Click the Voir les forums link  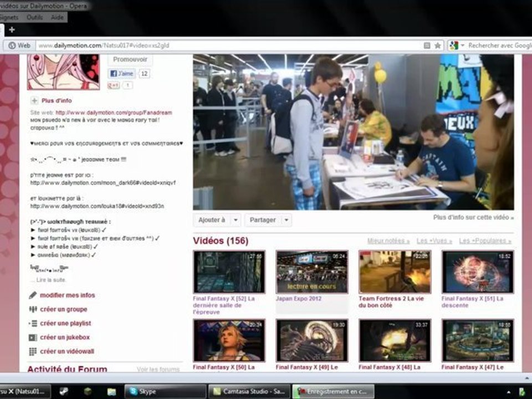(158, 369)
